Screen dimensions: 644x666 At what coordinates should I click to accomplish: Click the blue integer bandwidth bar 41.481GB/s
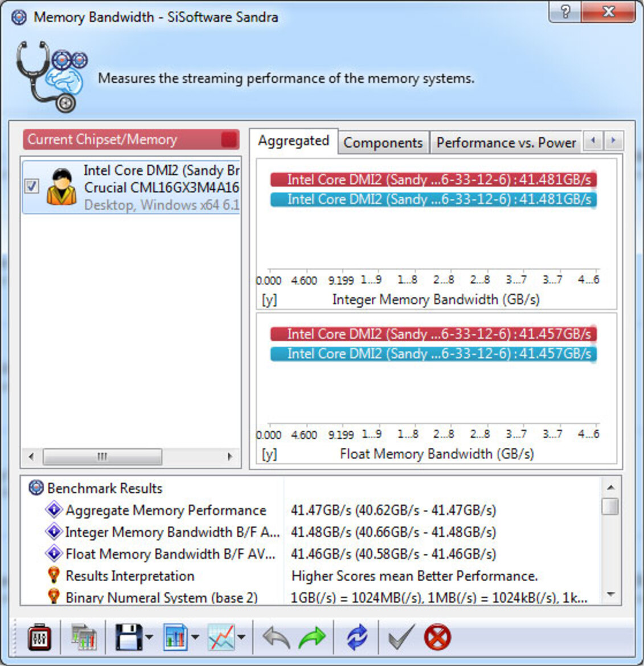tap(433, 199)
